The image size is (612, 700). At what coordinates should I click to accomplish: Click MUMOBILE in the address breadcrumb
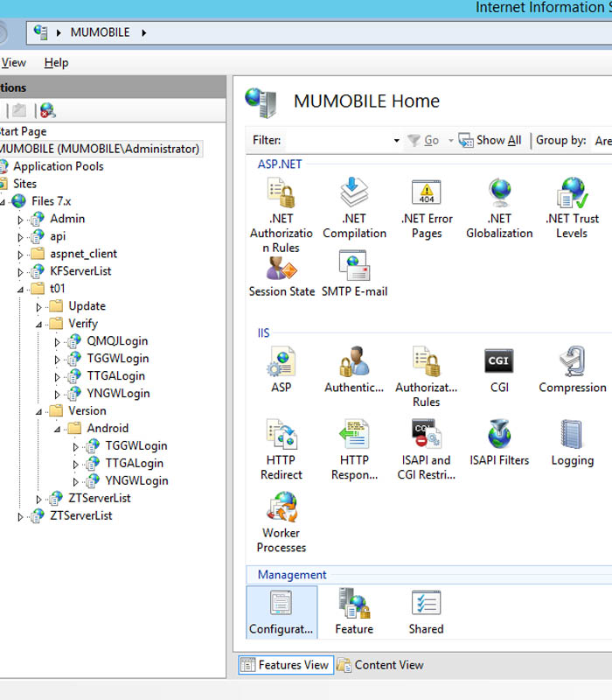(100, 32)
